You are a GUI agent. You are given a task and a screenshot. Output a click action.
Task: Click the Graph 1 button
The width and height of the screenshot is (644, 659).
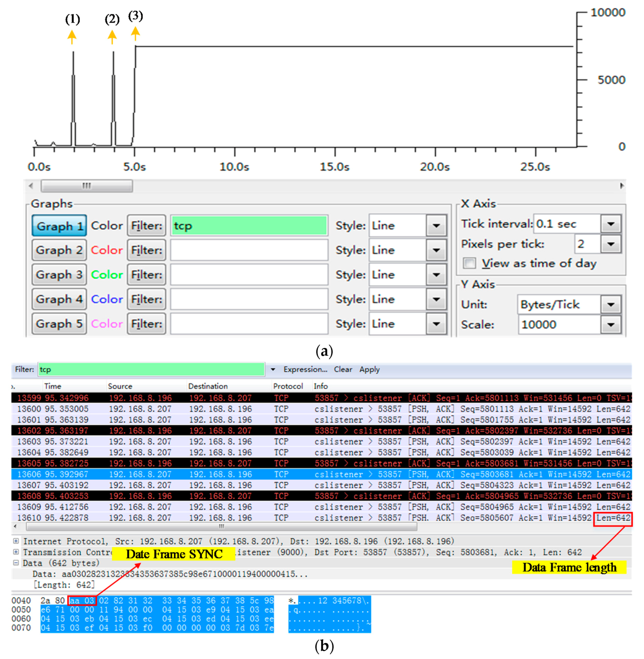coord(59,226)
